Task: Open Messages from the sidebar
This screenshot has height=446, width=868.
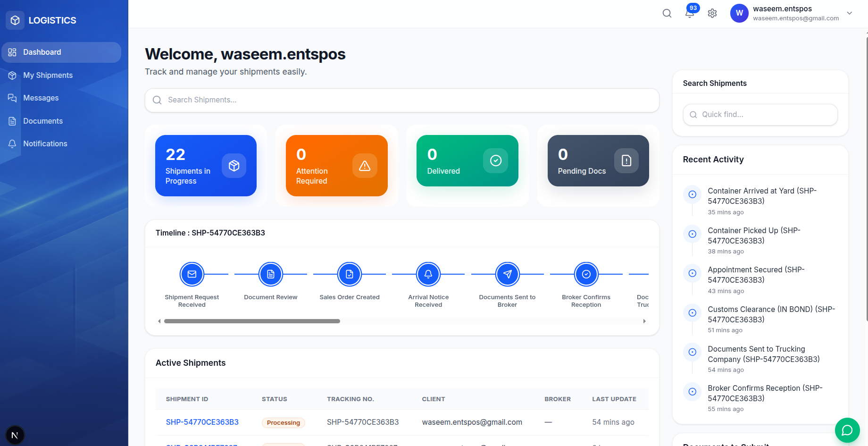Action: pos(61,98)
